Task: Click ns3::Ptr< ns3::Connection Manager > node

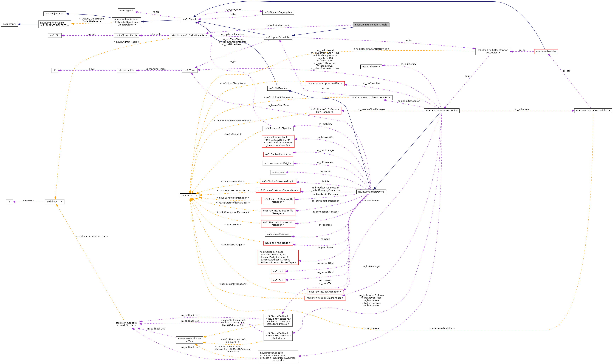Action: pos(278,224)
